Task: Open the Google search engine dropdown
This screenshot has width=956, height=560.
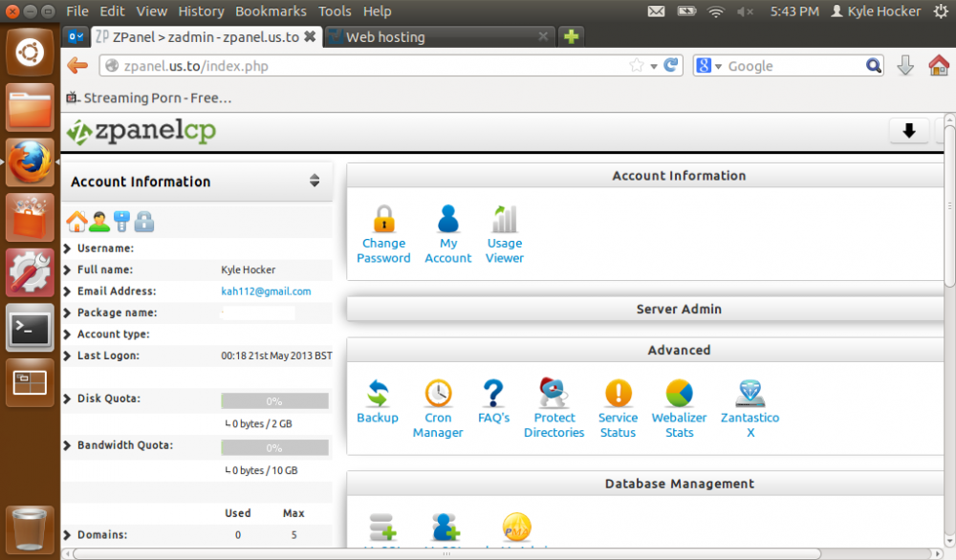Action: [709, 66]
